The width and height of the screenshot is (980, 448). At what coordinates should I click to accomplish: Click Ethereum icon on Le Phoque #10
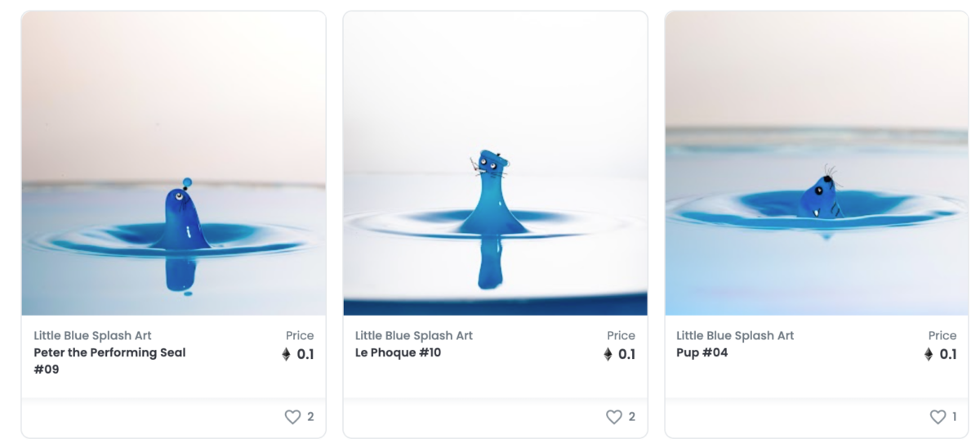coord(608,354)
